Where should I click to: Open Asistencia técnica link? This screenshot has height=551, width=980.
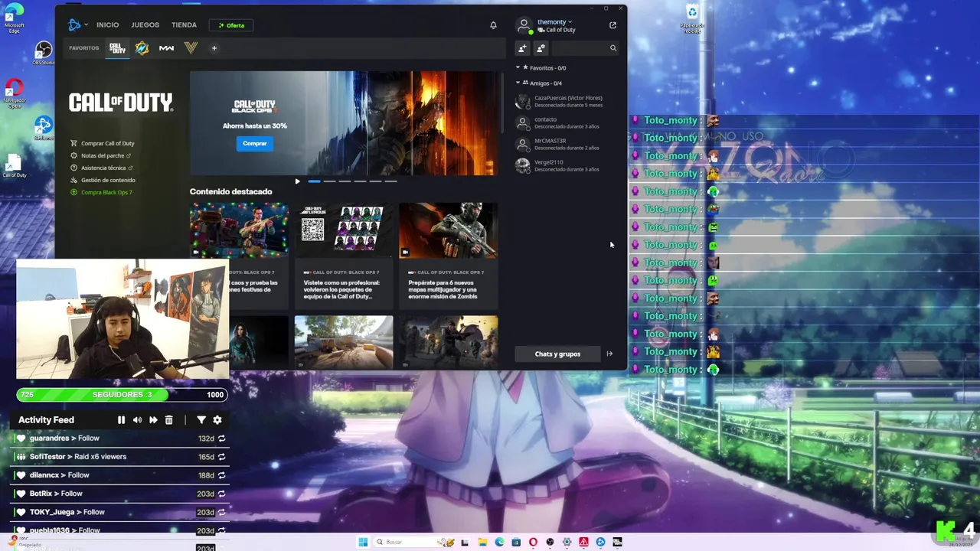point(102,168)
